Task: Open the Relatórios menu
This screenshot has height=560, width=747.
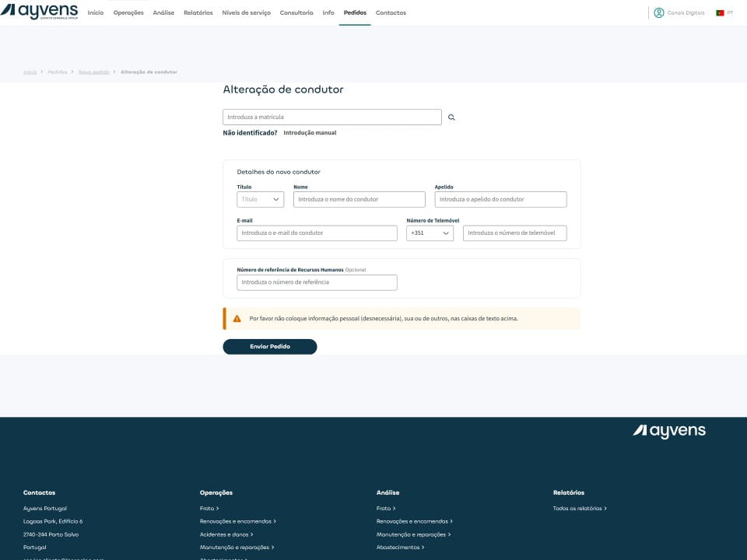Action: (198, 13)
